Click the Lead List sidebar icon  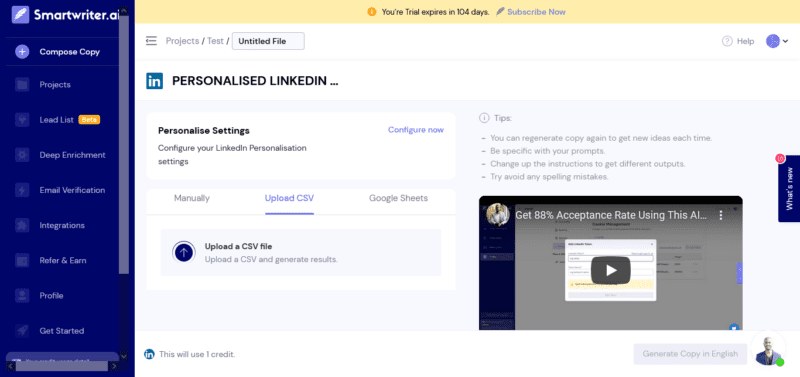[22, 120]
